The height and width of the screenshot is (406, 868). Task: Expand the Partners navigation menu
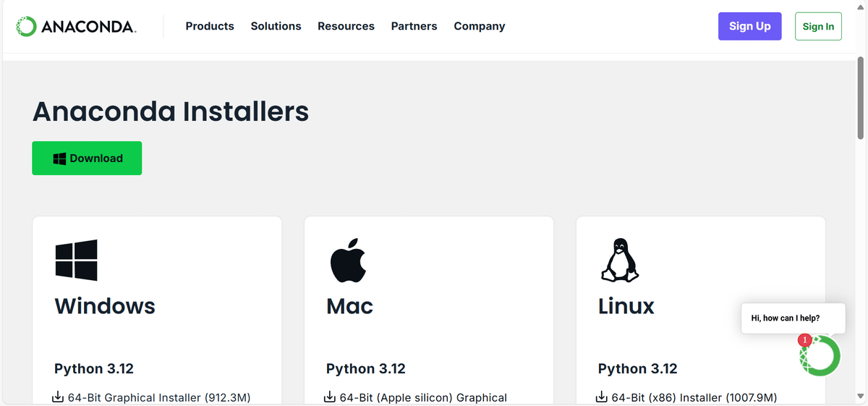pyautogui.click(x=414, y=26)
